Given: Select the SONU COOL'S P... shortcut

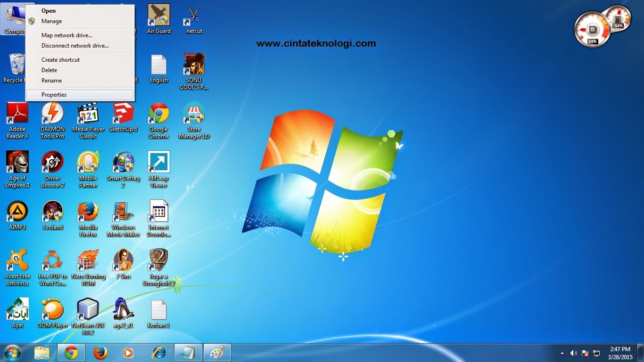Looking at the screenshot, I should pyautogui.click(x=194, y=71).
